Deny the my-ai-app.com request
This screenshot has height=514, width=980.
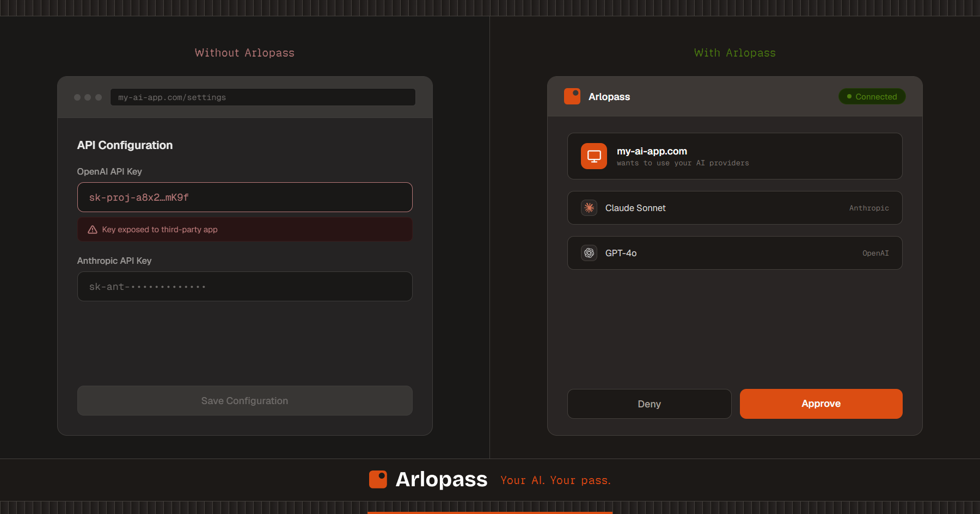[649, 404]
